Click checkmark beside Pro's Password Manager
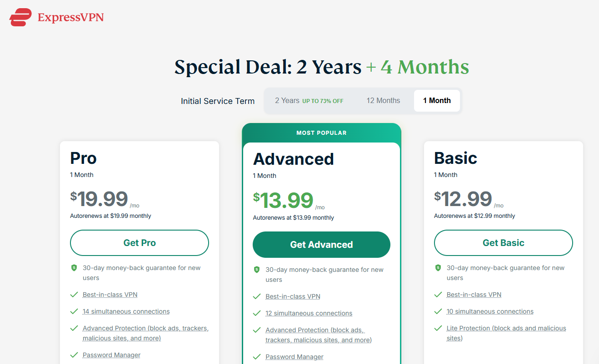Viewport: 599px width, 364px height. pyautogui.click(x=74, y=355)
